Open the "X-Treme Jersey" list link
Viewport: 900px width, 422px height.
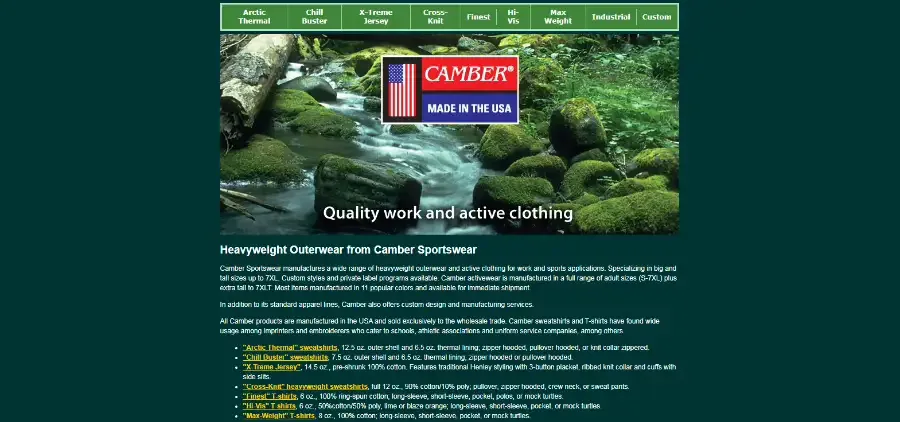[271, 367]
